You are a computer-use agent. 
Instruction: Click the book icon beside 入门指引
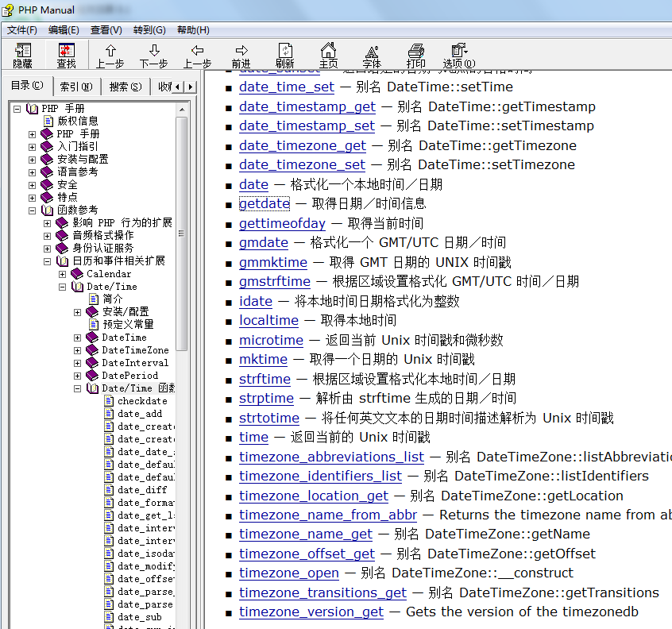pos(47,147)
